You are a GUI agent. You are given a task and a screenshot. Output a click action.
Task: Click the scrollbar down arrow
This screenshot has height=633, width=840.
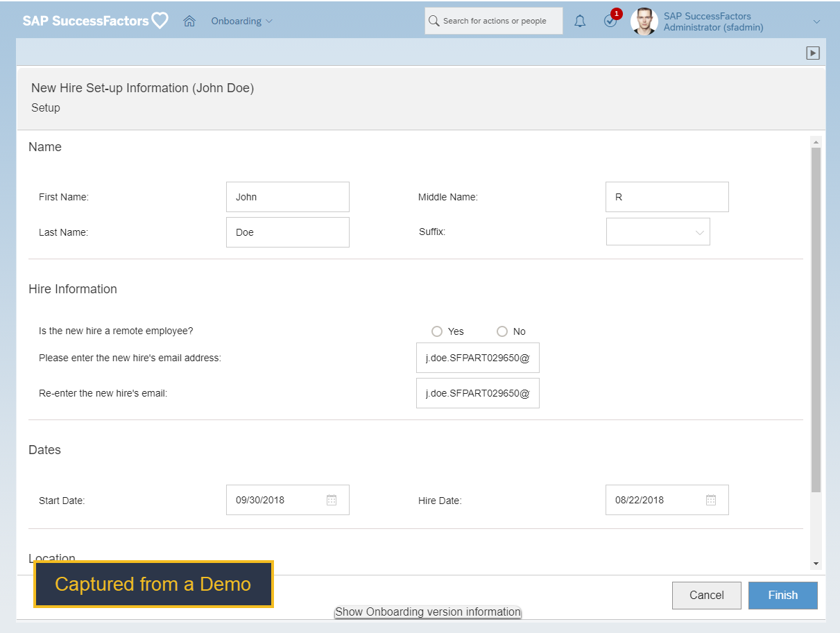coord(816,564)
